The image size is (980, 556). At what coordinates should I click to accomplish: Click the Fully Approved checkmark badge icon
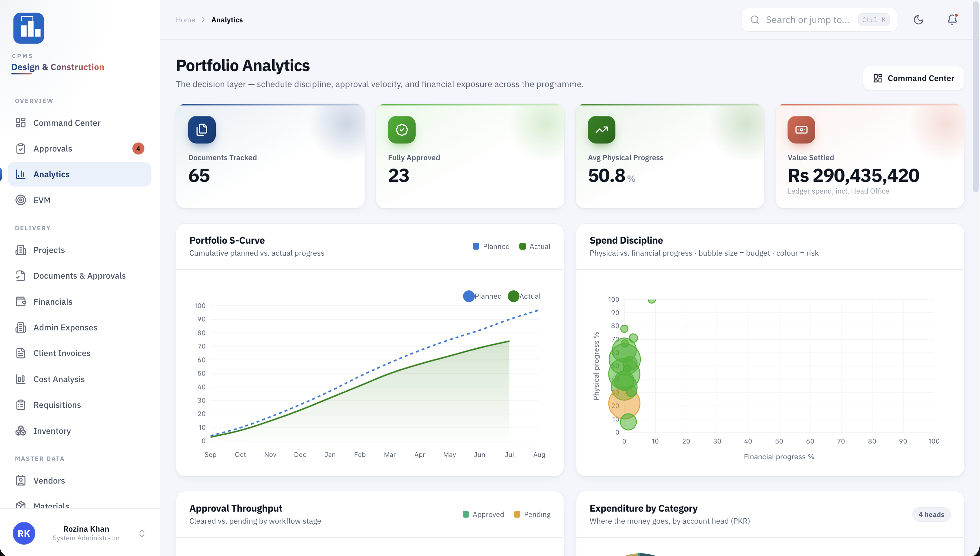pos(402,129)
